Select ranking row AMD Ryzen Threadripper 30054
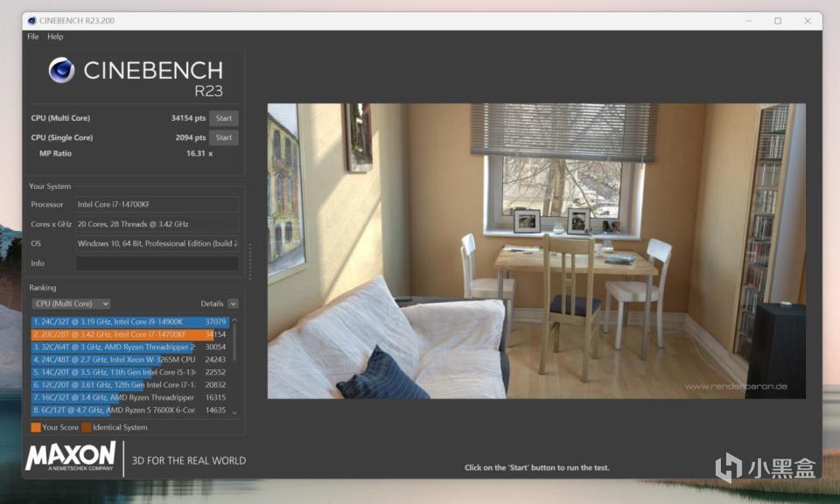 pyautogui.click(x=129, y=347)
